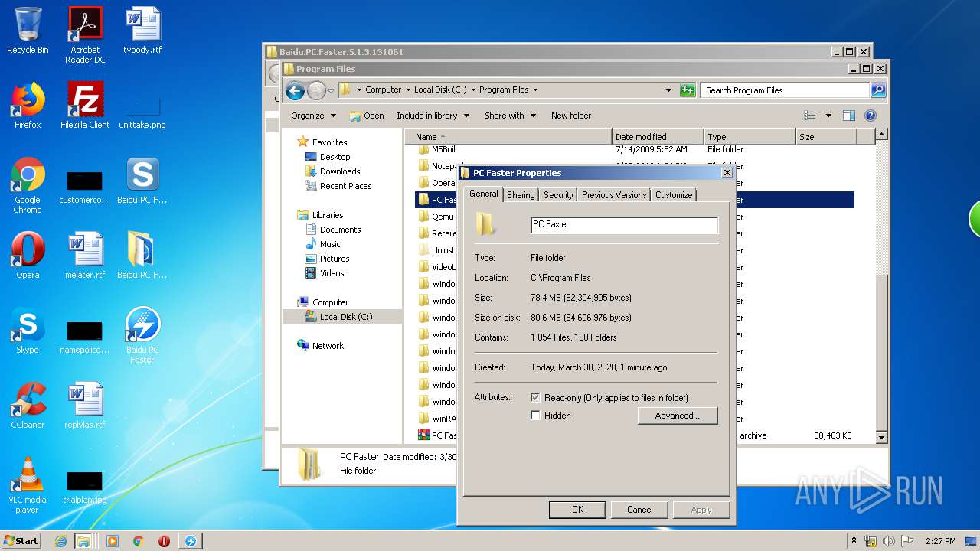This screenshot has height=551, width=980.
Task: Open the Recycle Bin desktop icon
Action: click(x=28, y=31)
